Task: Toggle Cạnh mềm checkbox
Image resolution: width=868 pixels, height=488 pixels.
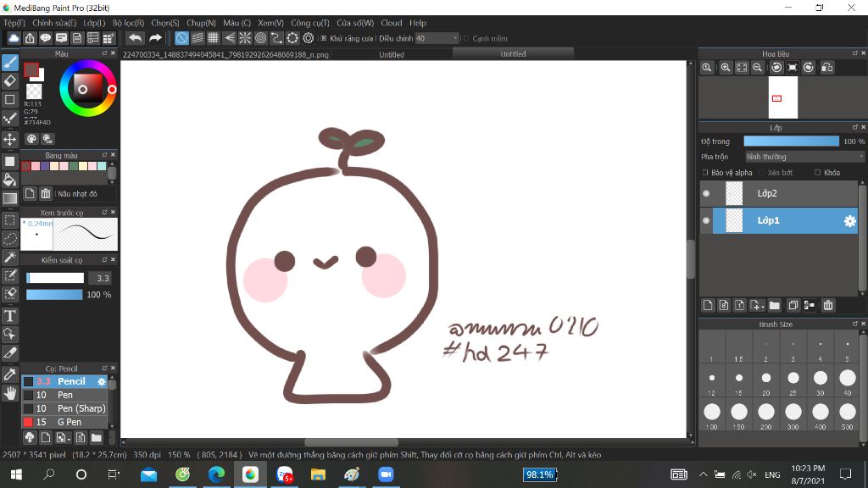Action: tap(466, 38)
